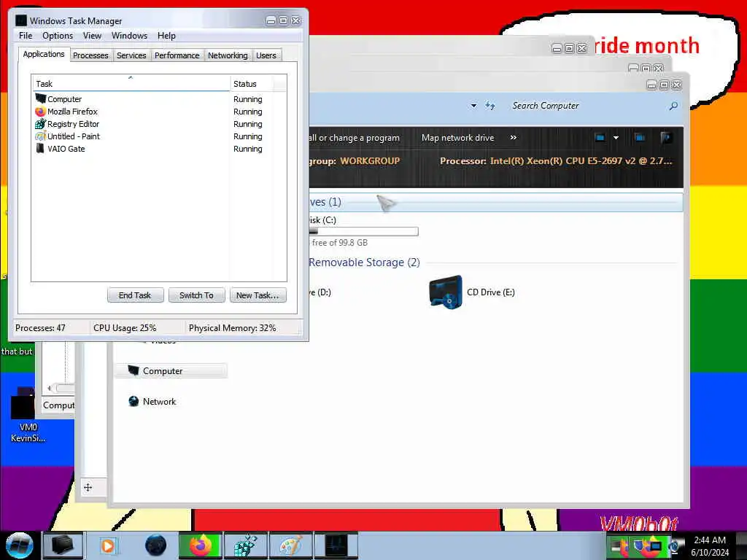
Task: Click the dark globe taskbar icon
Action: point(156,545)
